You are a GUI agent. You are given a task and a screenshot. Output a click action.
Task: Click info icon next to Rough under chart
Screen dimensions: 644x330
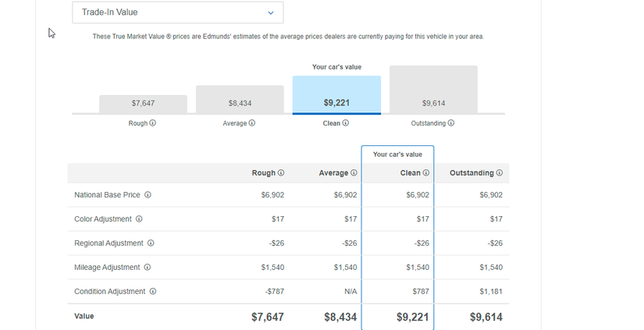tap(153, 123)
